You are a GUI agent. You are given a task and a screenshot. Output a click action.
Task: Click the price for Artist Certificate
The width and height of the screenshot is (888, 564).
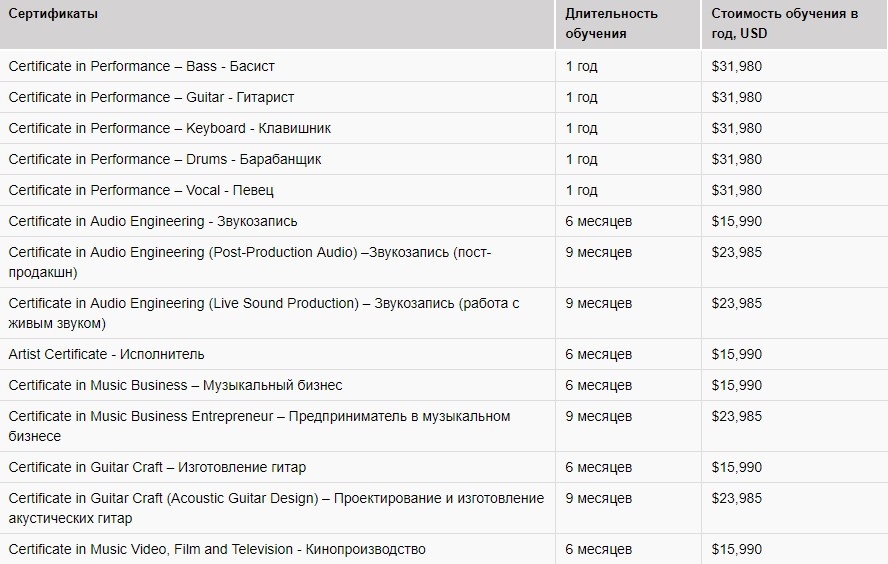pos(737,354)
